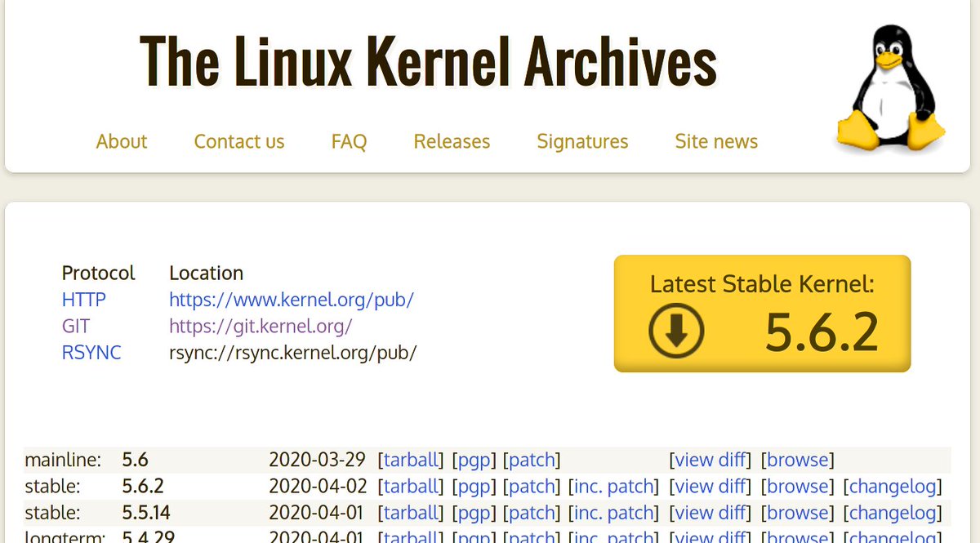Open the stable 5.6.2 pgp signature

(474, 487)
